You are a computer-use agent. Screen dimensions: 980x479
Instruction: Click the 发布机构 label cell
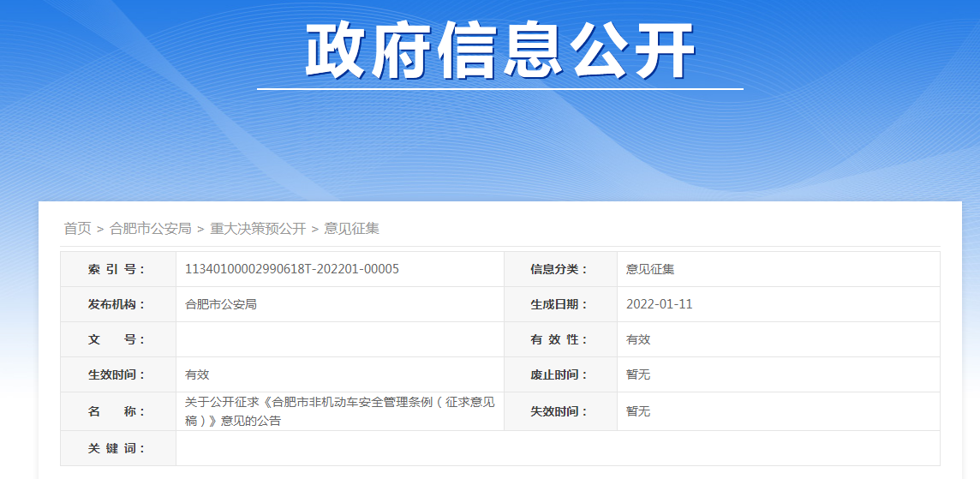[x=118, y=304]
